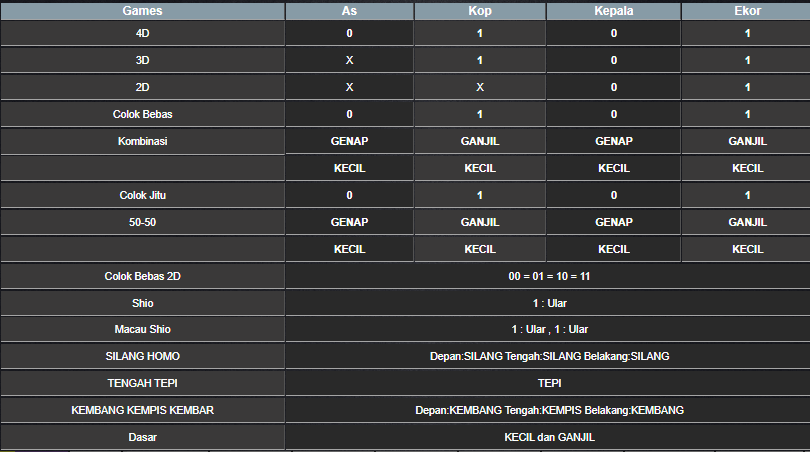This screenshot has height=452, width=810.
Task: Click the Kop column header
Action: 480,11
